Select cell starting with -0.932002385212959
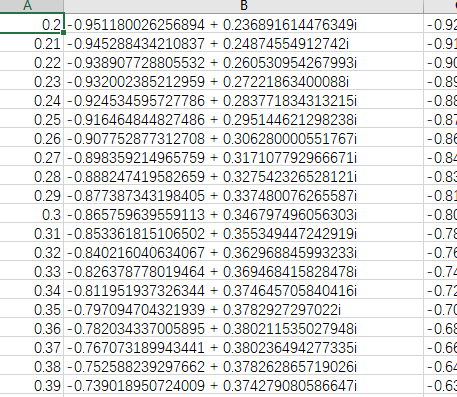Viewport: 457px width, 397px height. pyautogui.click(x=243, y=80)
